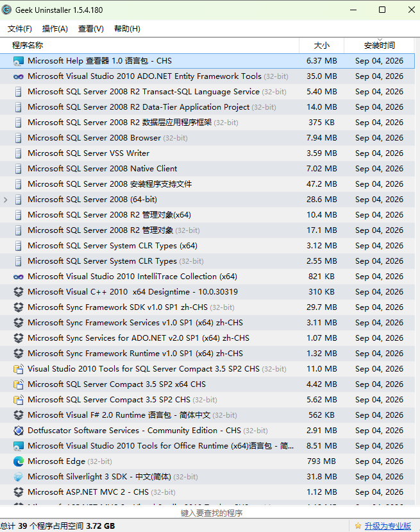Click the 总计 39 个程序 status text
The width and height of the screenshot is (420, 532).
coord(58,526)
